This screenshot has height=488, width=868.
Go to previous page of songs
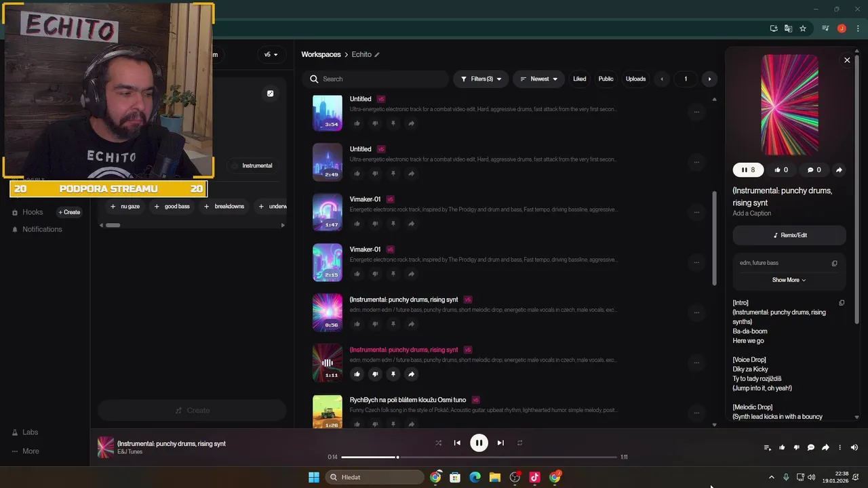662,79
